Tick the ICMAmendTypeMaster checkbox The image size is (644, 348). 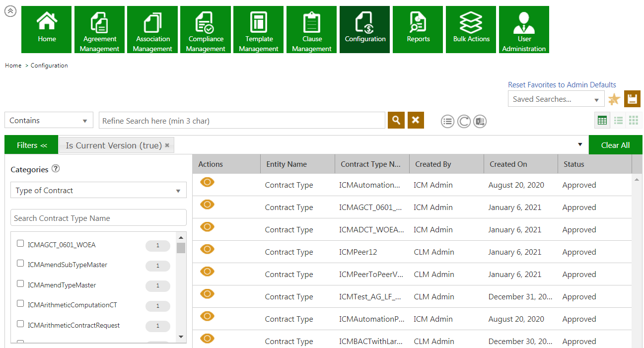coord(20,283)
